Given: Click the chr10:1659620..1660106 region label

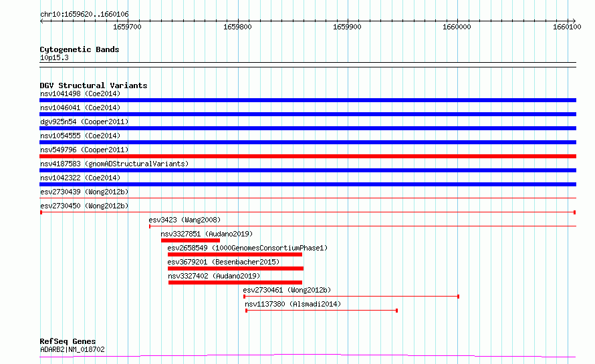Looking at the screenshot, I should [84, 14].
